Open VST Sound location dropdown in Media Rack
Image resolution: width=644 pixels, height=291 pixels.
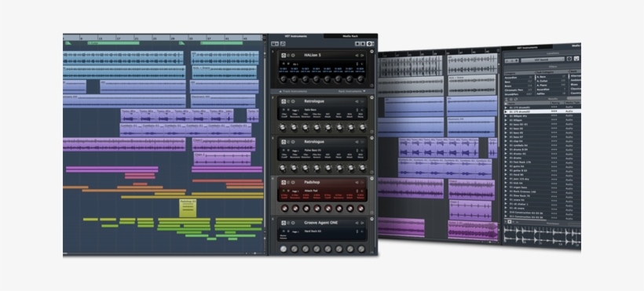[x=543, y=60]
